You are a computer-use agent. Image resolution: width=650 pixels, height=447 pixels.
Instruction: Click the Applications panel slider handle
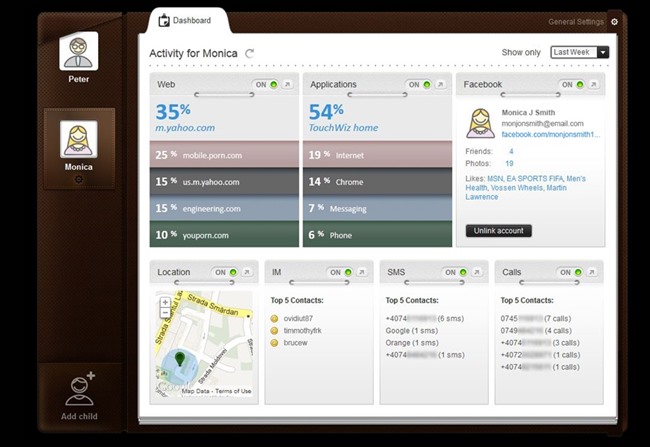[x=378, y=95]
